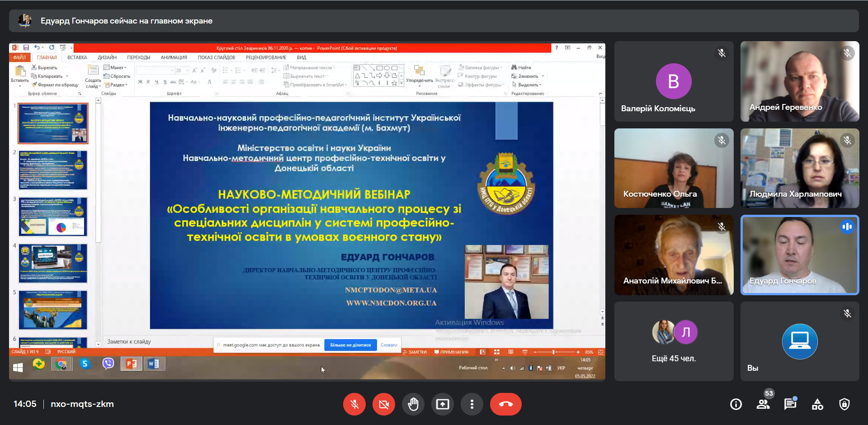Turn on the camera button

point(384,404)
